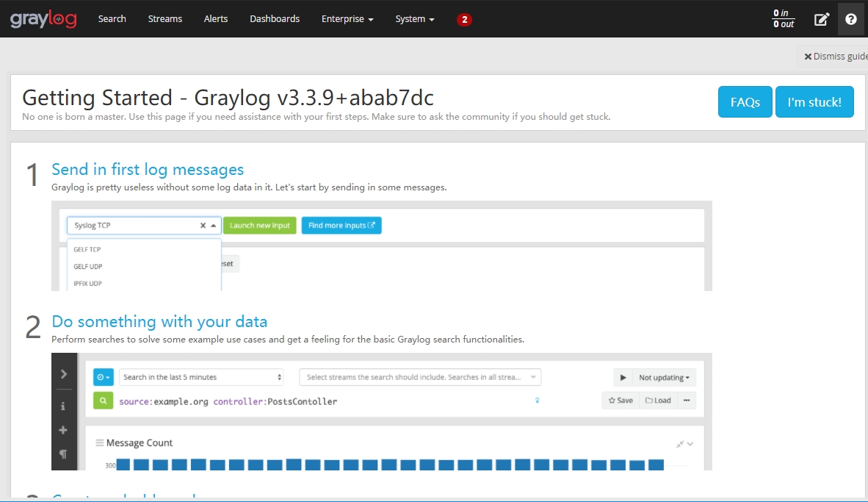Image resolution: width=868 pixels, height=502 pixels.
Task: Click the green magnifier search button
Action: [103, 401]
